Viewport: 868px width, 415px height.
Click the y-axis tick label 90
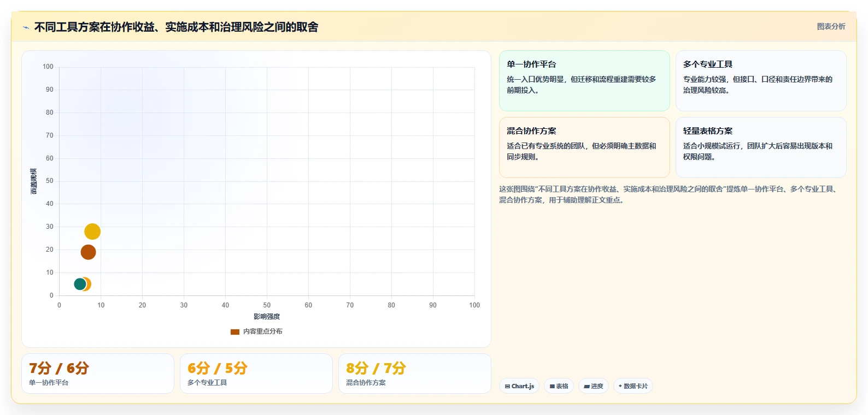point(50,90)
